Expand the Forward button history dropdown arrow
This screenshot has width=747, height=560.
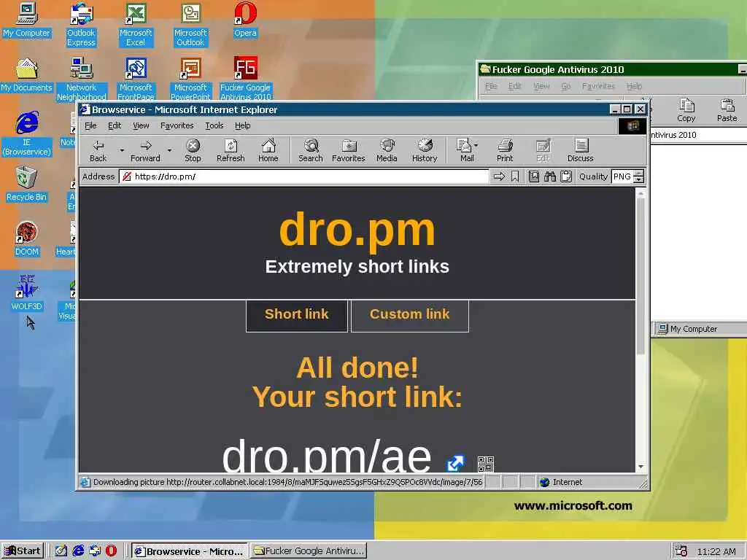(x=169, y=150)
